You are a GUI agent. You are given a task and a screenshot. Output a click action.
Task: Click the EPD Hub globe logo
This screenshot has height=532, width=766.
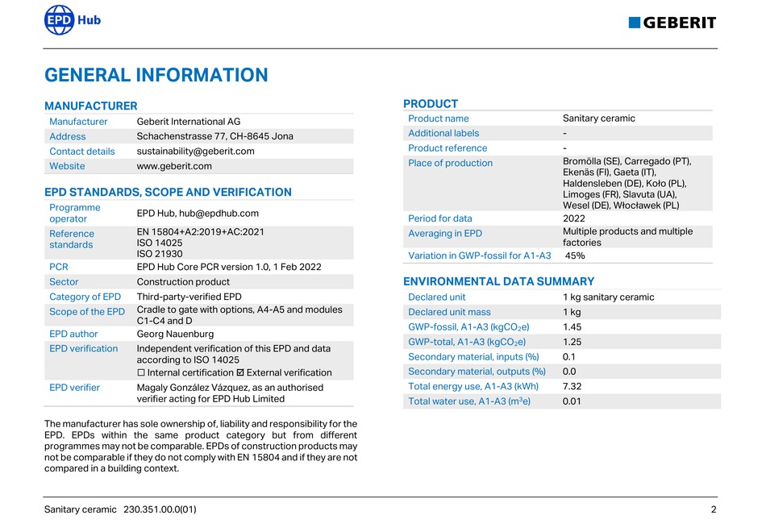[59, 20]
